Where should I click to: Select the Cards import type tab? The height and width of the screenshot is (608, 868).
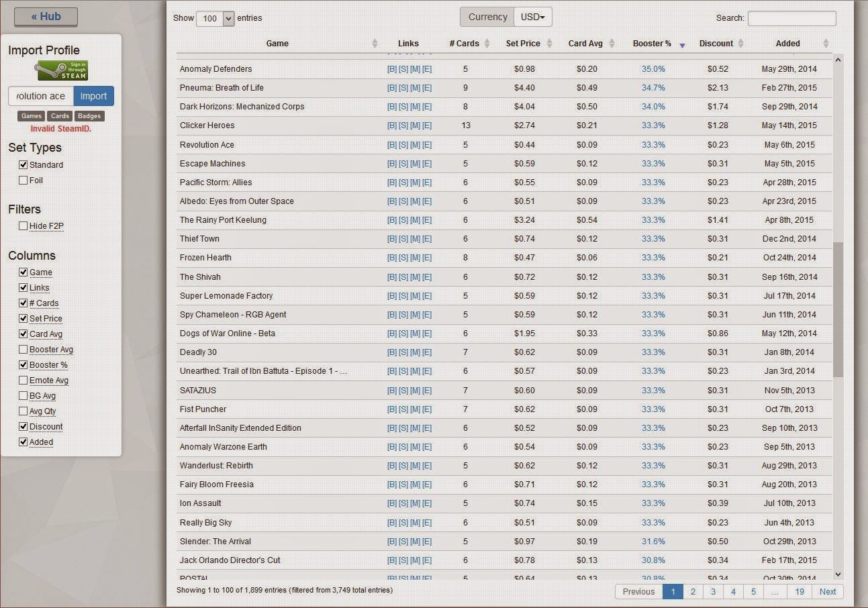[x=60, y=116]
